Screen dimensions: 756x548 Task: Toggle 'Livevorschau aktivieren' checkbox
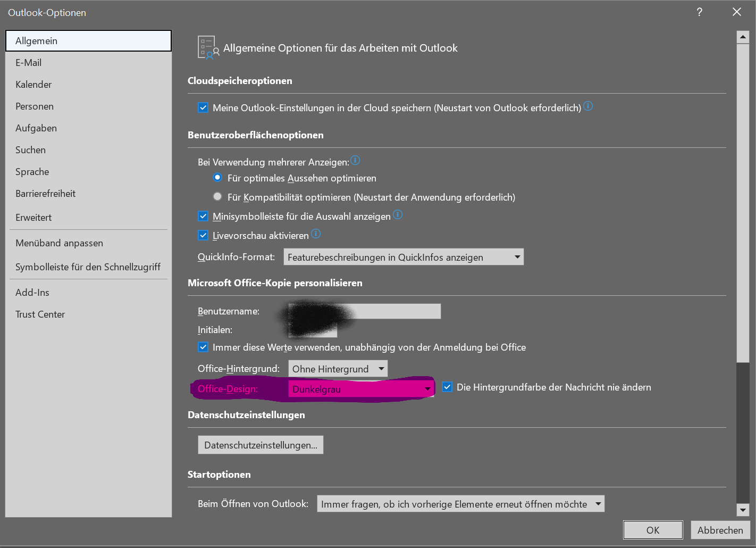click(203, 235)
